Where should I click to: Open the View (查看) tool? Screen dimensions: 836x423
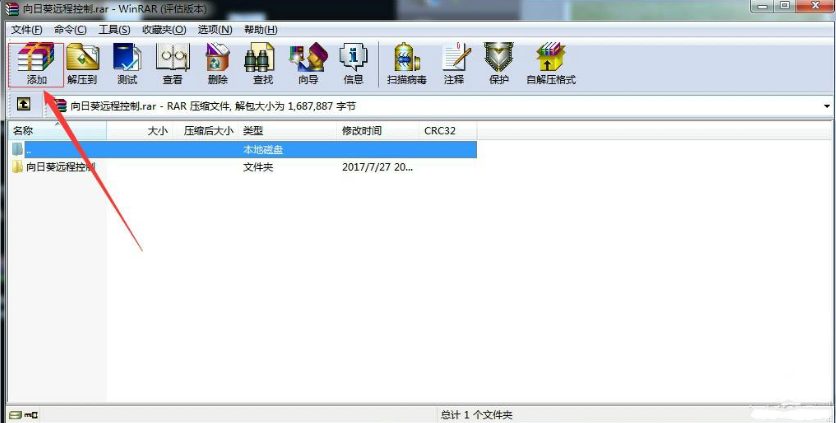coord(172,64)
